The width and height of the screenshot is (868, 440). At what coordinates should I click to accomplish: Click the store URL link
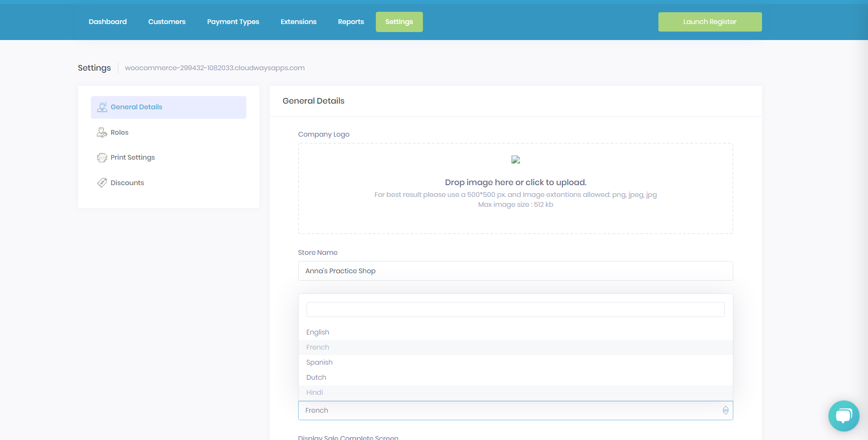coord(215,68)
